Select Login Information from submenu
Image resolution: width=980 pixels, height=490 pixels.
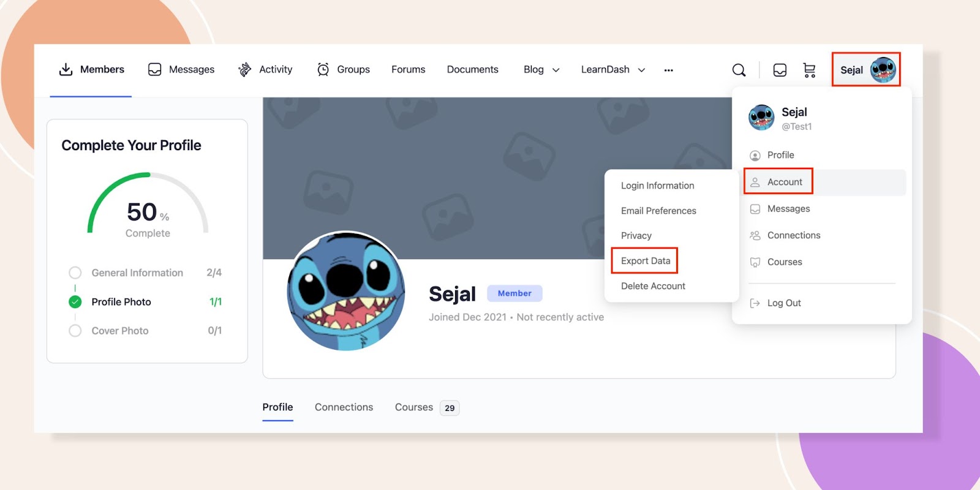tap(658, 186)
